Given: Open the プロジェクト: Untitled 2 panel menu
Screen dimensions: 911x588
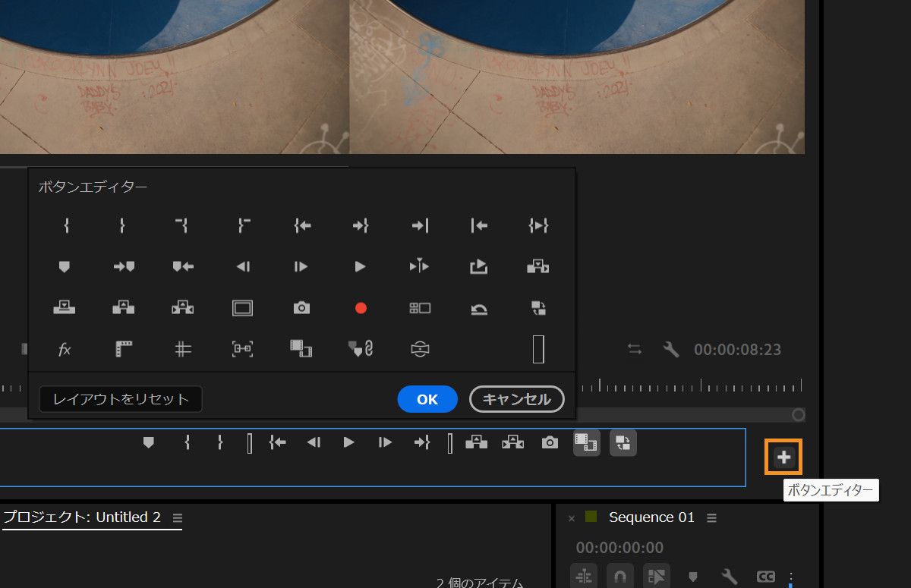Looking at the screenshot, I should (x=178, y=517).
